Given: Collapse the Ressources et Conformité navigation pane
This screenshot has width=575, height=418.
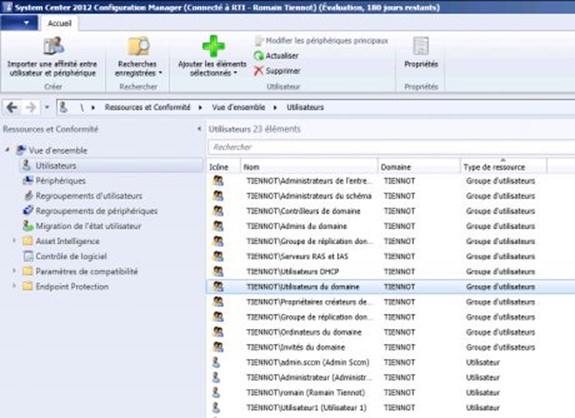Looking at the screenshot, I should pos(199,129).
